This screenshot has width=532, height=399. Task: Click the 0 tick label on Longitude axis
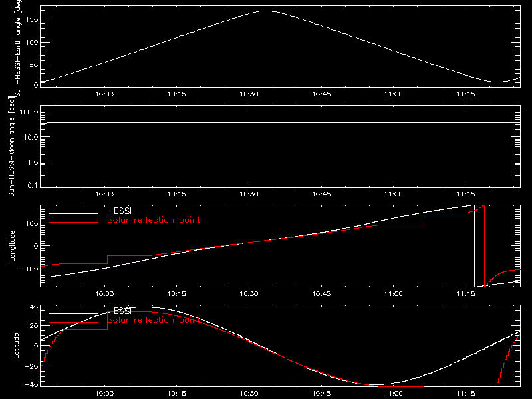(36, 246)
